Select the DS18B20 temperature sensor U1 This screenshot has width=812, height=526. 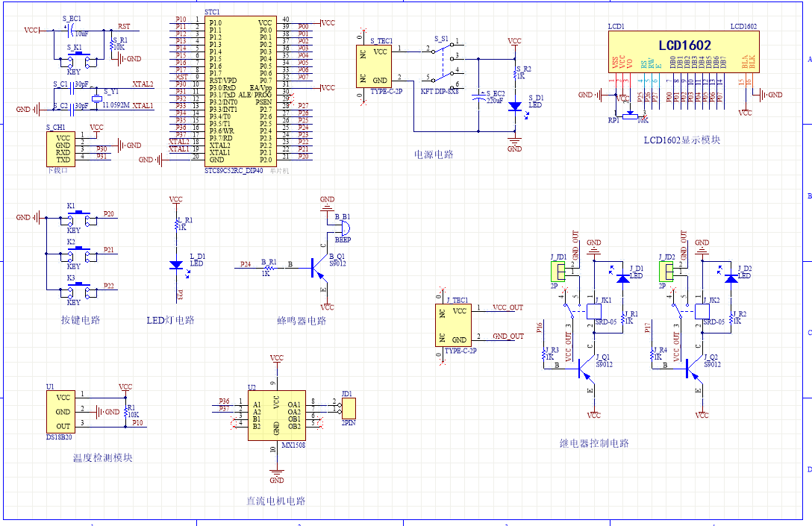point(63,410)
